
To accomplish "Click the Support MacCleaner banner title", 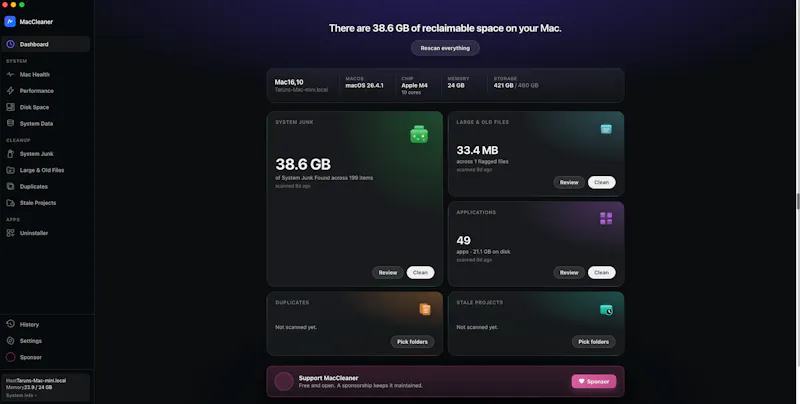I will (x=329, y=378).
